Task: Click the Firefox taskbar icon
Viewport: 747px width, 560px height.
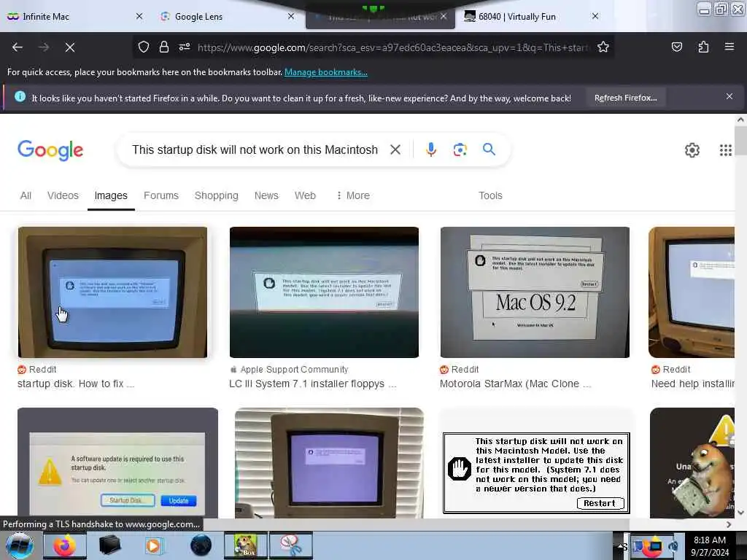Action: (65, 545)
